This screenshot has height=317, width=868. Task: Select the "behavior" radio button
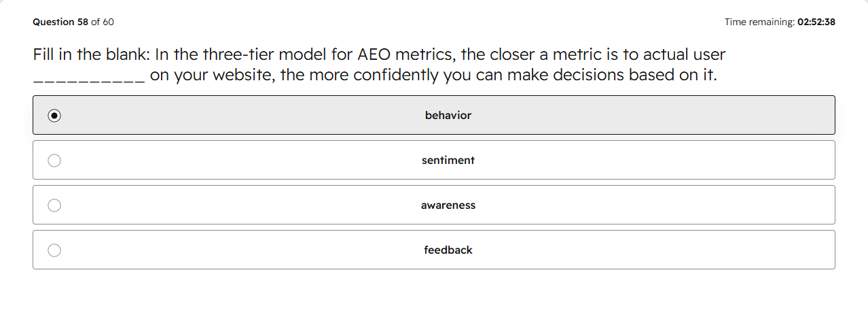click(54, 116)
